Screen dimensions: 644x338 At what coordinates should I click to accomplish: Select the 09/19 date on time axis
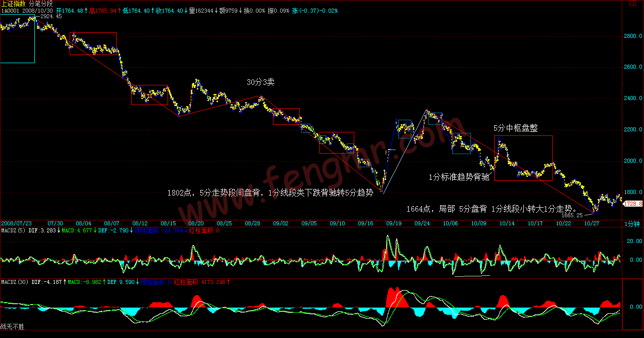(x=395, y=223)
